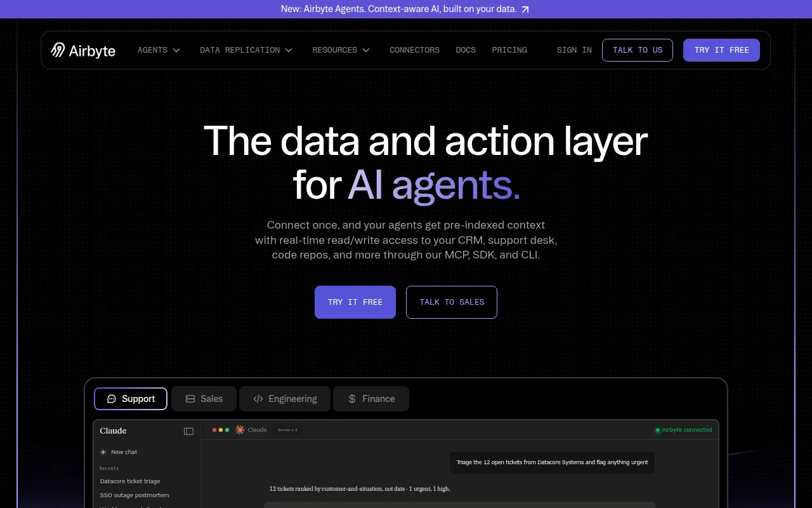Click the Talk To Sales button
This screenshot has height=508, width=812.
[452, 302]
